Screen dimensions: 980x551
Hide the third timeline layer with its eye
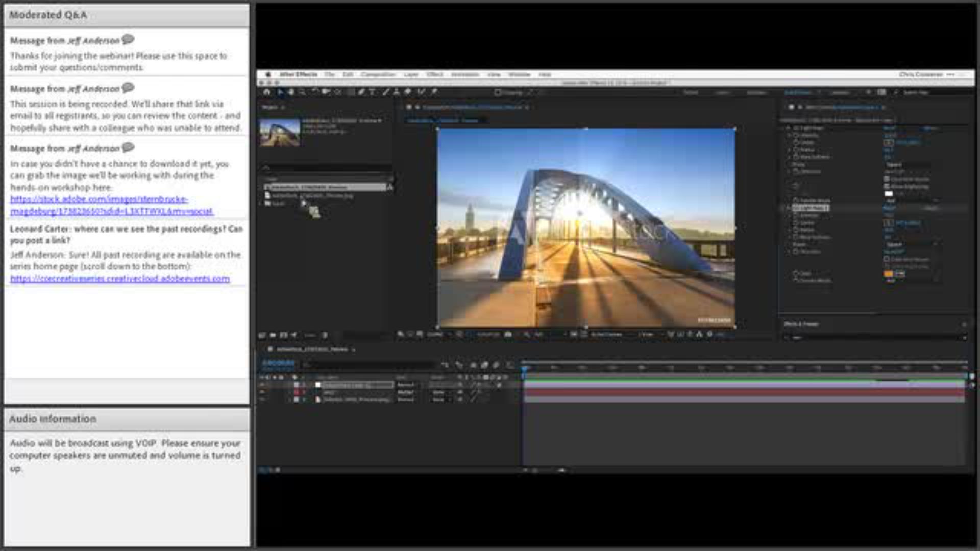click(262, 399)
